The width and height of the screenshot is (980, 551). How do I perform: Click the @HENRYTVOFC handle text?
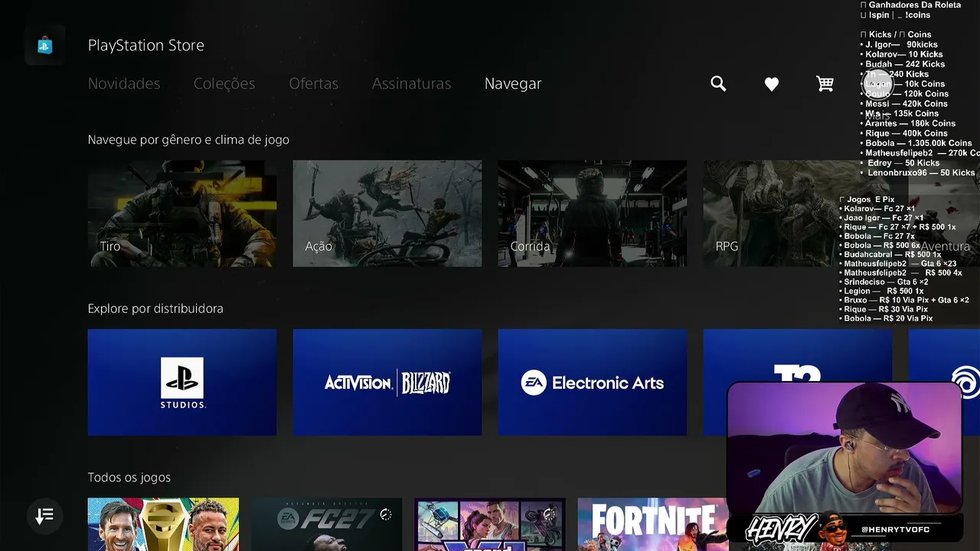tap(896, 530)
